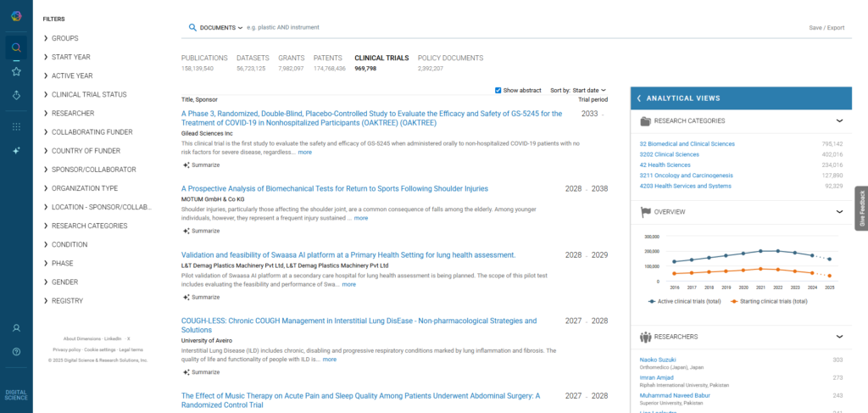Toggle Active clinical trials legend series
The height and width of the screenshot is (413, 868).
tap(684, 301)
